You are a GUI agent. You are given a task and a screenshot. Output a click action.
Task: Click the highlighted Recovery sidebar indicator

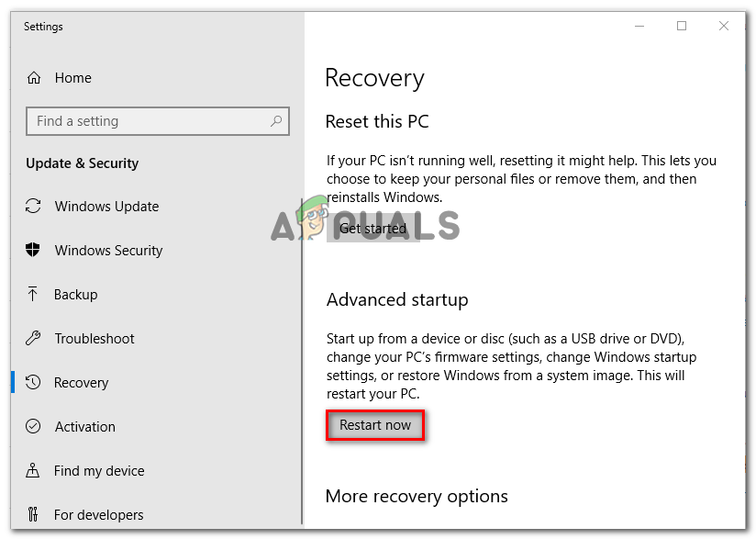(x=15, y=383)
